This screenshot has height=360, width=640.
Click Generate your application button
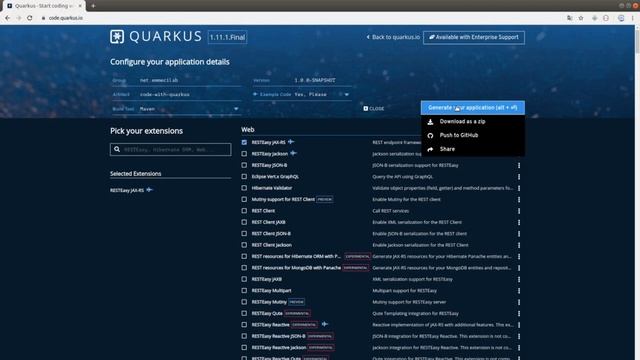(473, 108)
